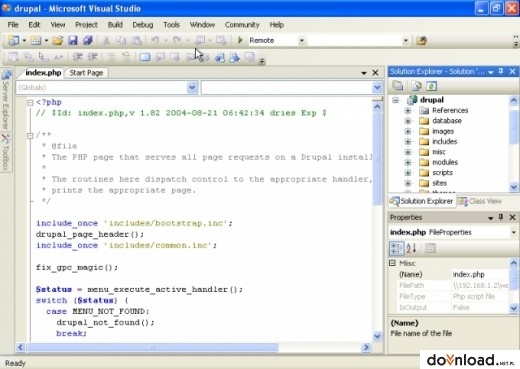The height and width of the screenshot is (369, 520).
Task: Sort properties with the Categorized icon
Action: (396, 248)
